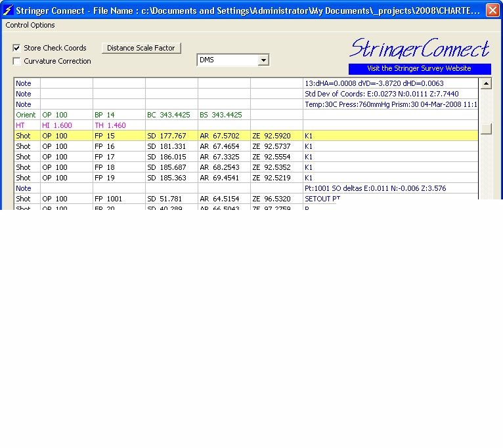Screen dimensions: 503x448
Task: Close the Stringer Connect window
Action: pos(492,10)
